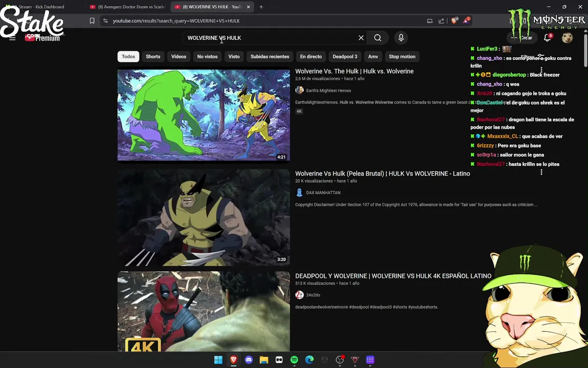This screenshot has height=368, width=588.
Task: Click the share page icon in address bar
Action: click(441, 21)
